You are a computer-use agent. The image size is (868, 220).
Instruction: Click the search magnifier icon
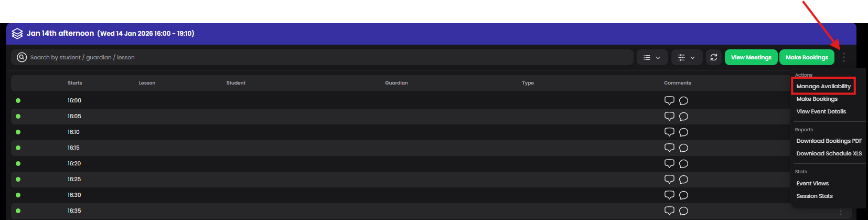tap(22, 57)
